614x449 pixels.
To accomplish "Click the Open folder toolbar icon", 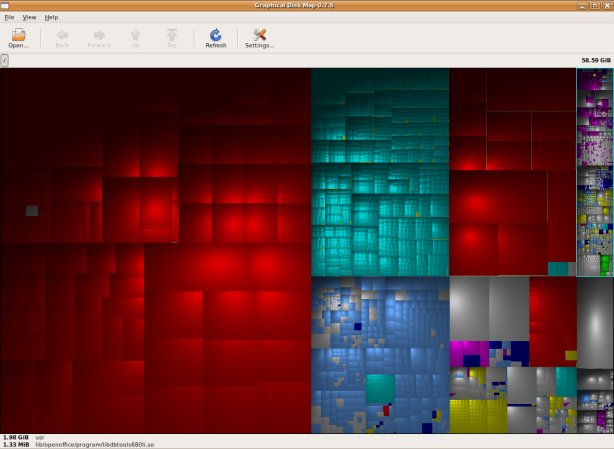I will coord(19,36).
